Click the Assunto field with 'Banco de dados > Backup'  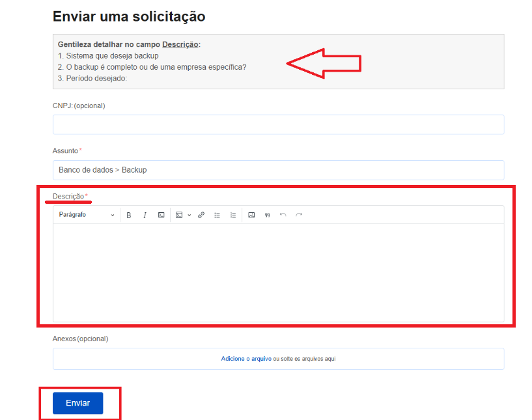(x=278, y=170)
